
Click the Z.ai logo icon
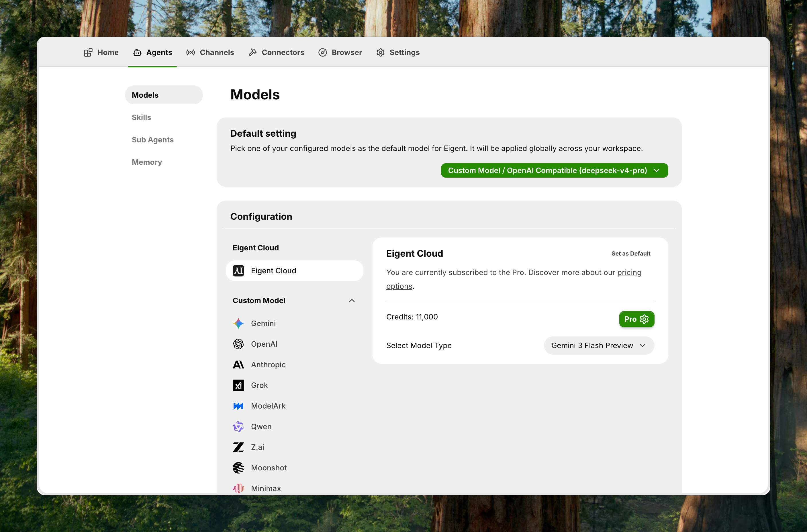[x=238, y=447]
